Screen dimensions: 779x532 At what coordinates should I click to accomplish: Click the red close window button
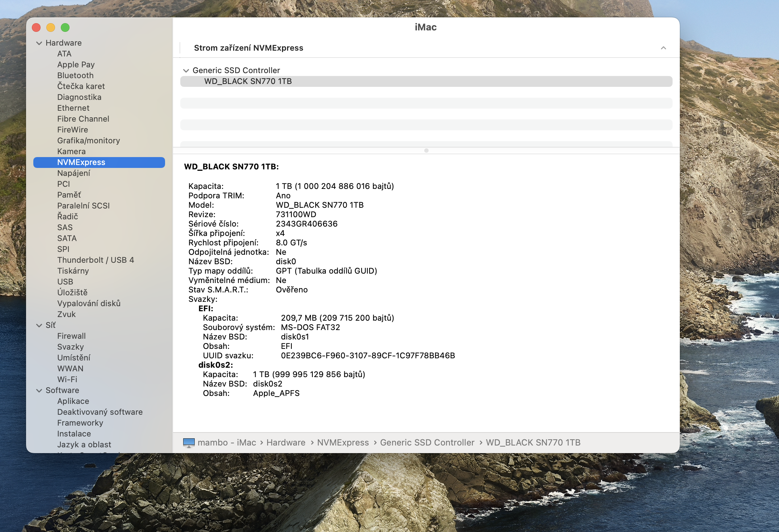point(36,28)
